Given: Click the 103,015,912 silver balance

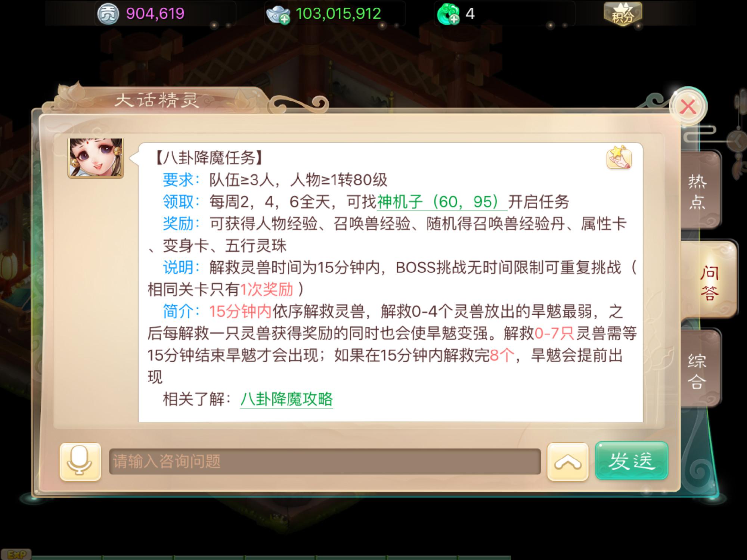Looking at the screenshot, I should coord(338,14).
